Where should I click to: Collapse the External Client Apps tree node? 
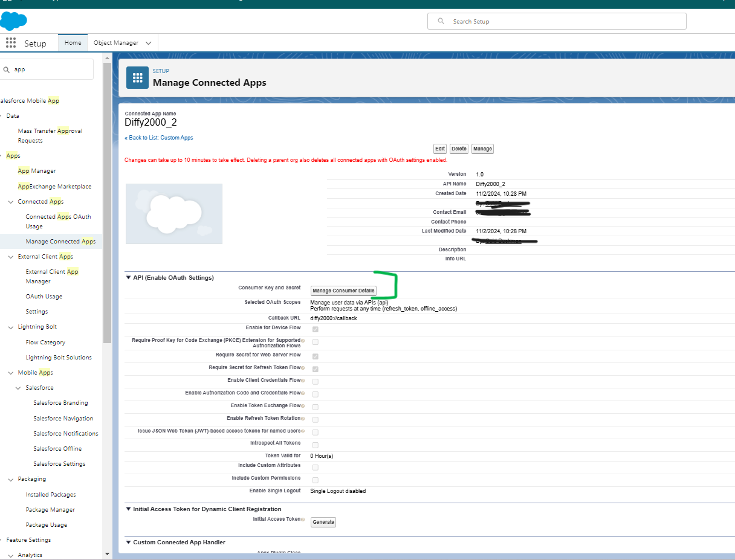pyautogui.click(x=11, y=257)
